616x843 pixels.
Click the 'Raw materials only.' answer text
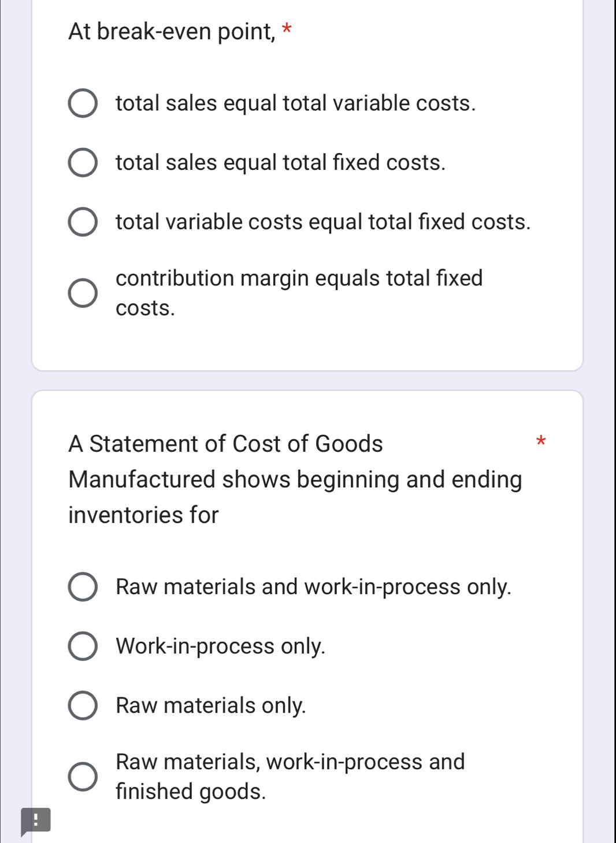coord(210,705)
